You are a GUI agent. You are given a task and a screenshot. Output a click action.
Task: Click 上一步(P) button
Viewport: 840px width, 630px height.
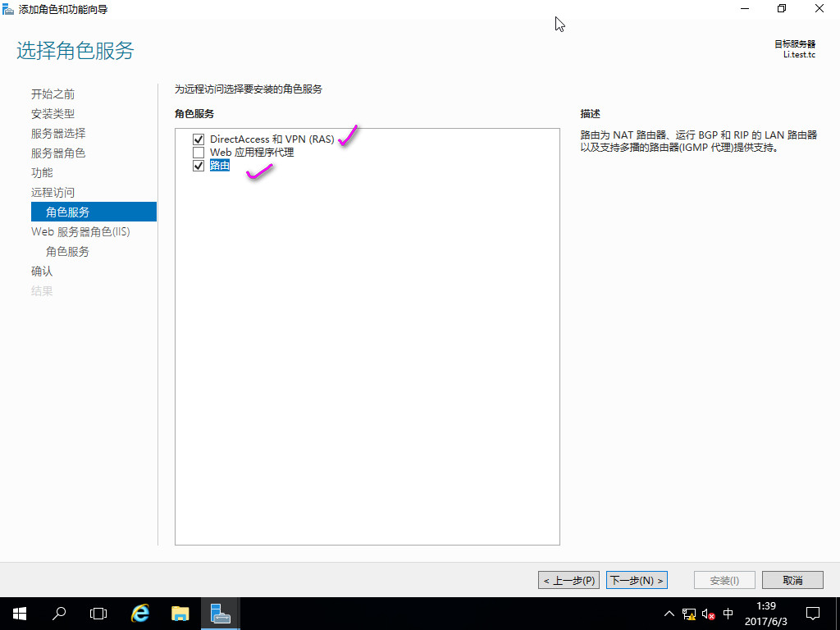coord(568,580)
